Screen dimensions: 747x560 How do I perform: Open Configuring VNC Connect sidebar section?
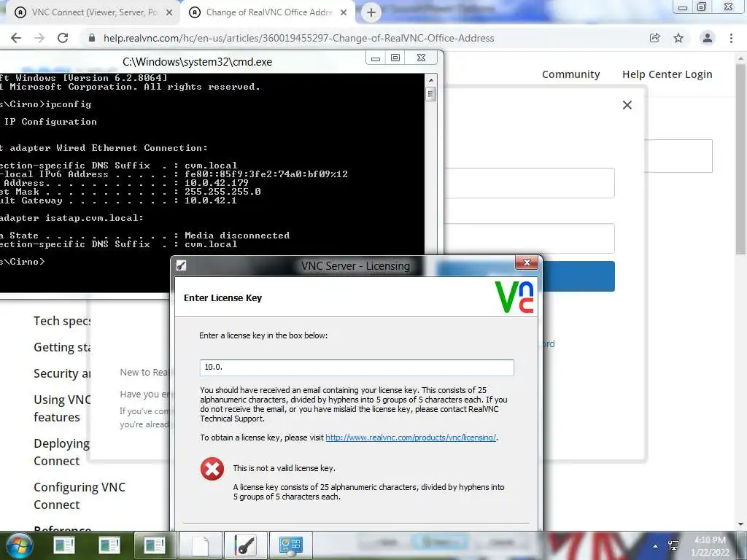pyautogui.click(x=80, y=496)
